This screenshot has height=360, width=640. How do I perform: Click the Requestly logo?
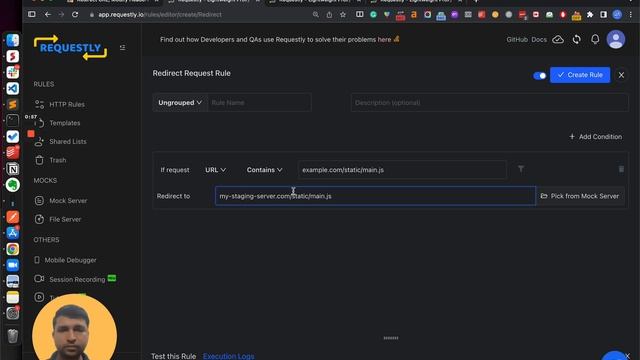click(x=70, y=48)
